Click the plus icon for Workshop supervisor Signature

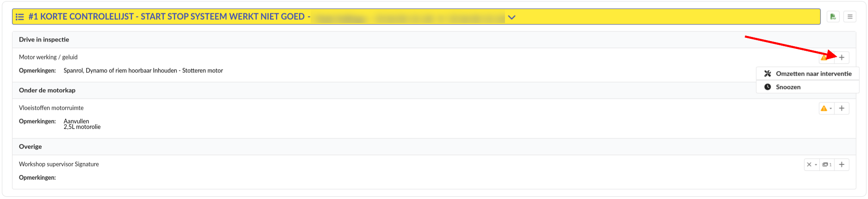click(842, 165)
